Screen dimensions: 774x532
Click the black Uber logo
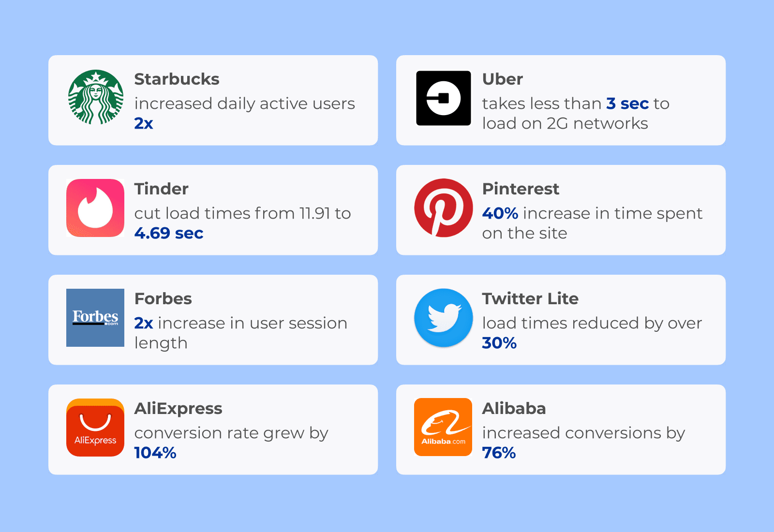pos(443,98)
